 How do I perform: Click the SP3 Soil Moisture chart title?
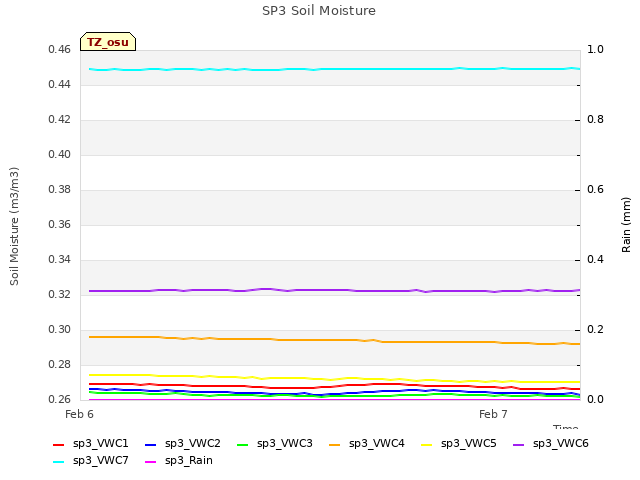319,11
